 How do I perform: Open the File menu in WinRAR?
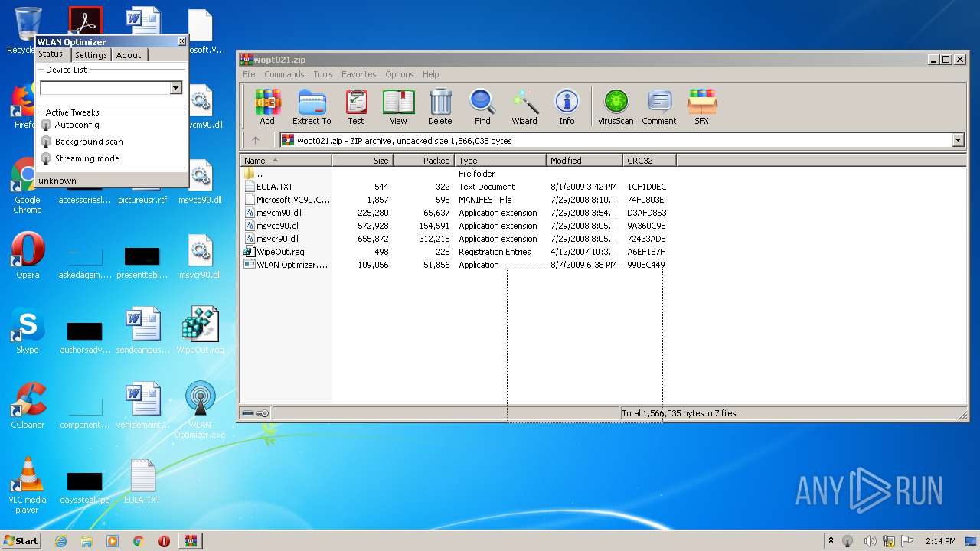point(249,74)
